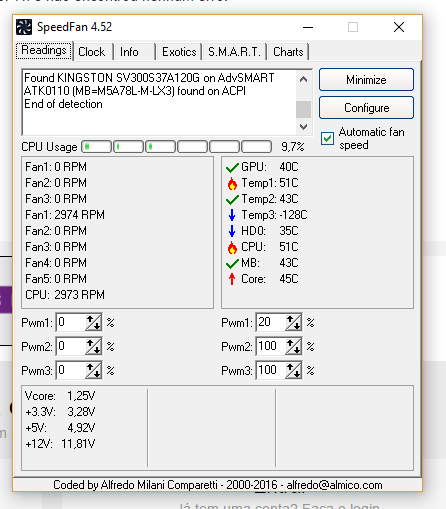The width and height of the screenshot is (446, 509).
Task: Click the SpeedFan fan icon in title bar
Action: click(x=24, y=27)
